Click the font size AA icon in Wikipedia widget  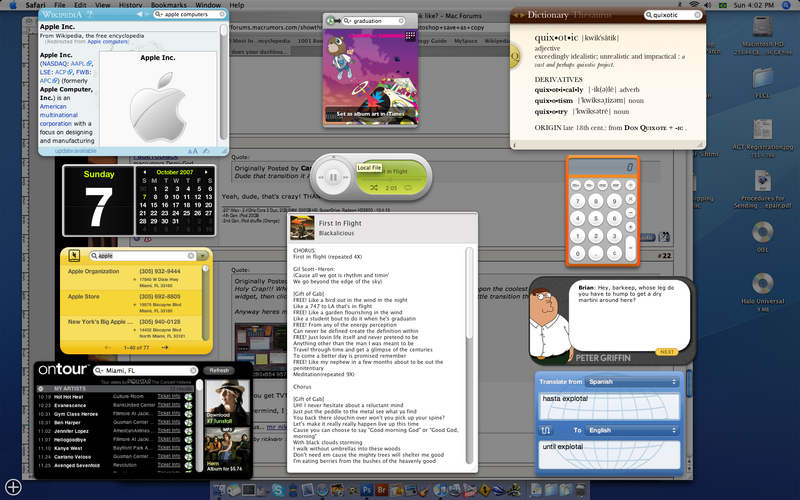coord(192,151)
